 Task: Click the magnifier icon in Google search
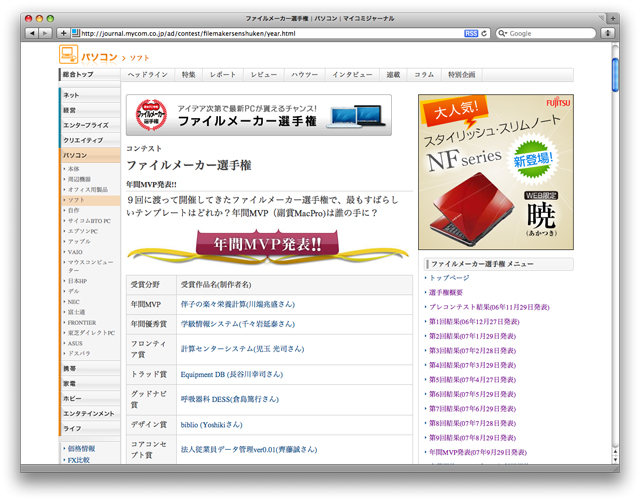502,33
